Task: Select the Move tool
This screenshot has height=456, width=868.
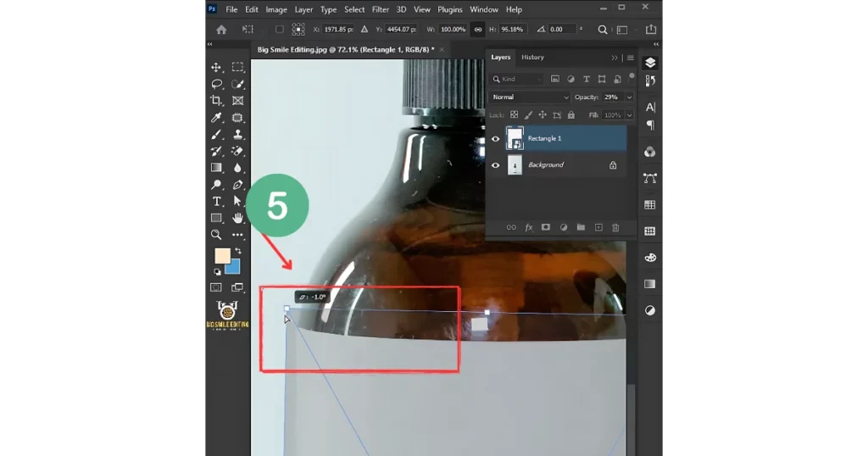Action: (x=216, y=68)
